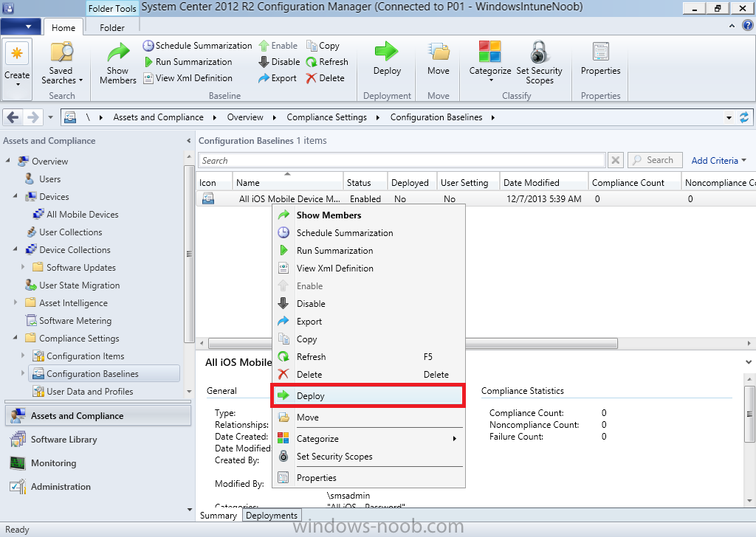Clear the search with the X button
The height and width of the screenshot is (537, 756).
616,160
